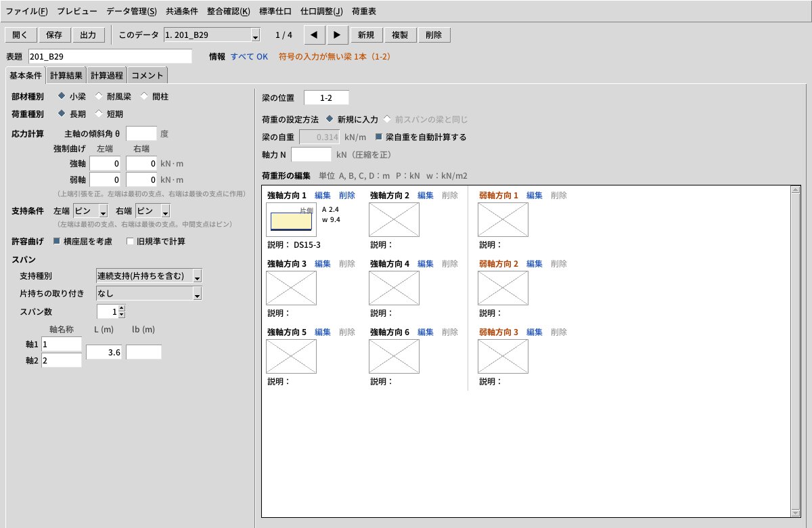Open the 荷重表 menu

(364, 12)
